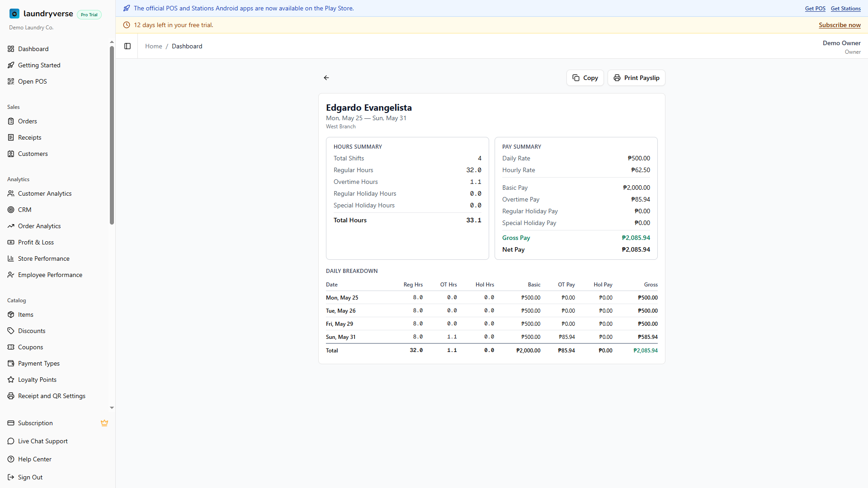Screen dimensions: 868x488
Task: Click the Edgardo Evangelista name heading
Action: click(369, 108)
